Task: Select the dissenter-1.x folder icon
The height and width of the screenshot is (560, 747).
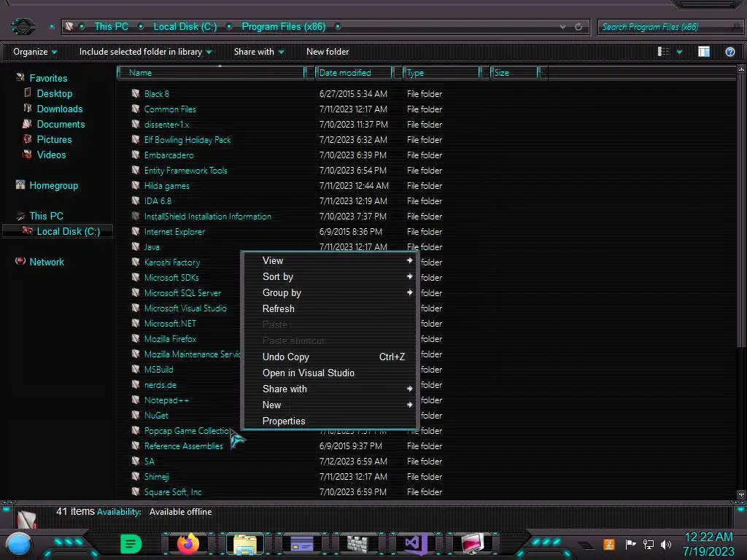Action: click(x=136, y=124)
